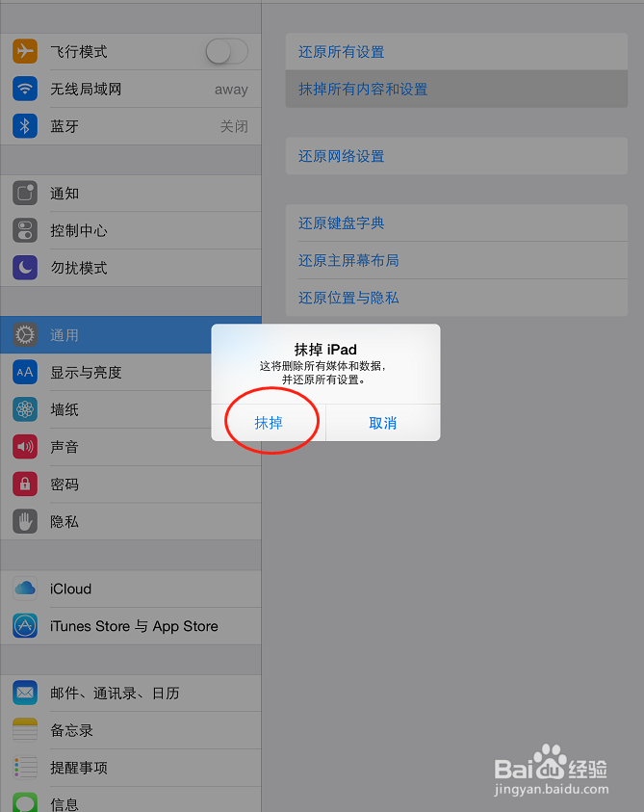Open 邮件、通讯录、日历 settings row

click(131, 694)
